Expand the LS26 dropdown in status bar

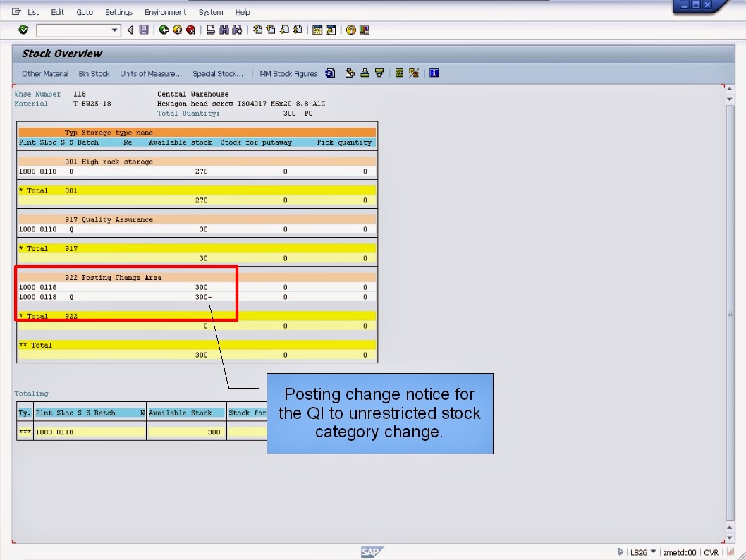click(652, 552)
